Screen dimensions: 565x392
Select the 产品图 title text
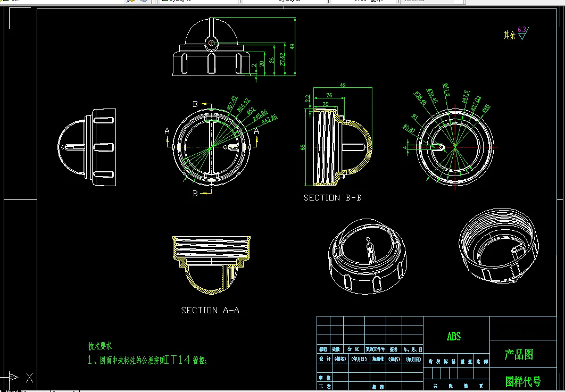point(519,355)
